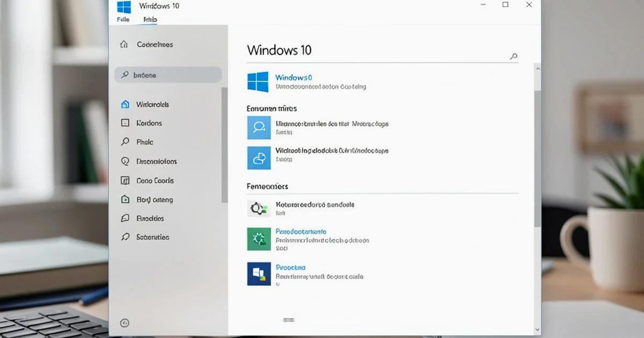
Task: Click the title text beside the gears icon
Action: [x=315, y=204]
